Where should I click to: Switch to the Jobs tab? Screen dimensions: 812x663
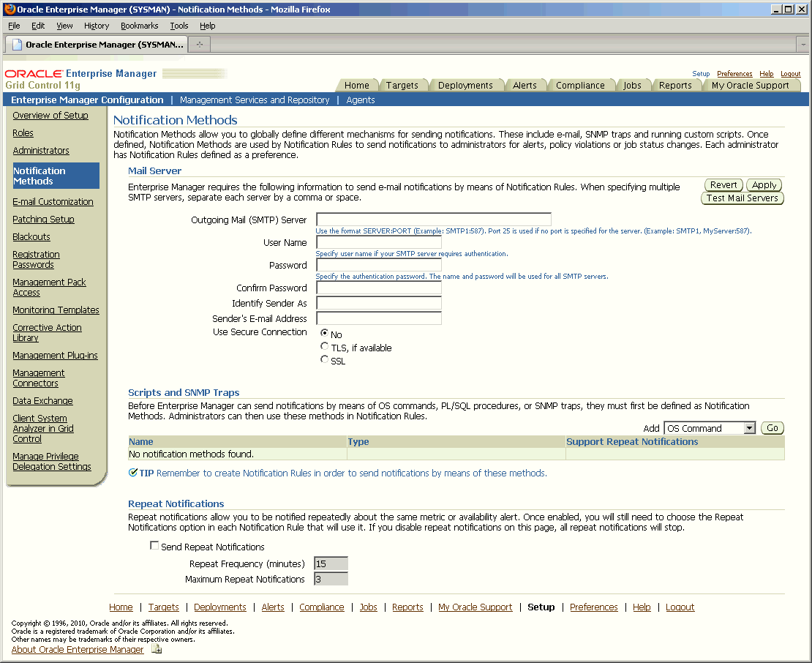click(632, 86)
